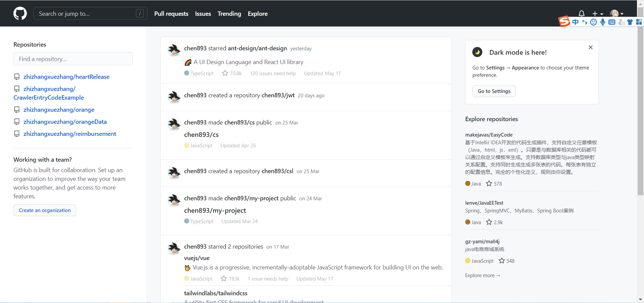The height and width of the screenshot is (303, 644).
Task: Open Explore in the top navigation
Action: pyautogui.click(x=258, y=14)
